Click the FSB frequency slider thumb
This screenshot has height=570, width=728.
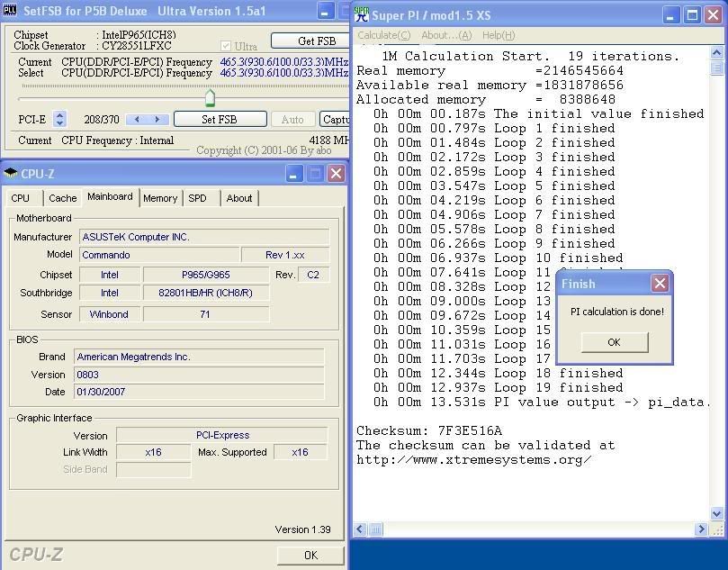(210, 97)
